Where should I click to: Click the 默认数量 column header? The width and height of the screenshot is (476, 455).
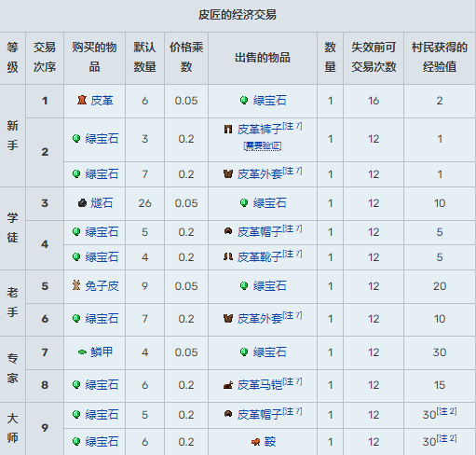pyautogui.click(x=144, y=57)
